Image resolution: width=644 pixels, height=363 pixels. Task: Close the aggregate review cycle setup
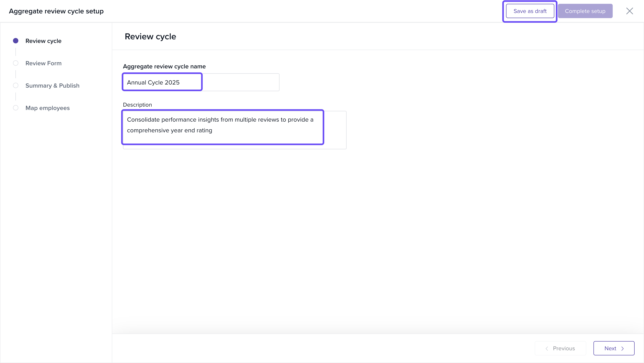click(x=629, y=11)
